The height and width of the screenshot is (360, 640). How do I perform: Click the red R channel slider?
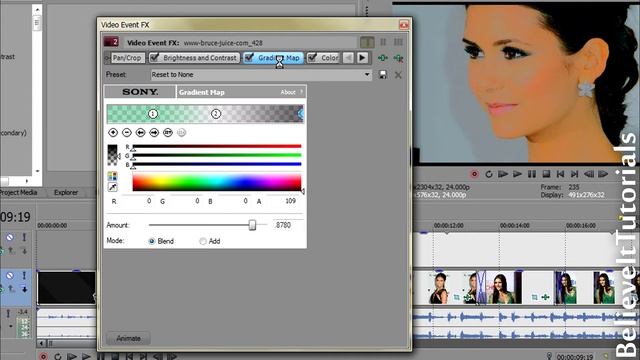[x=217, y=146]
